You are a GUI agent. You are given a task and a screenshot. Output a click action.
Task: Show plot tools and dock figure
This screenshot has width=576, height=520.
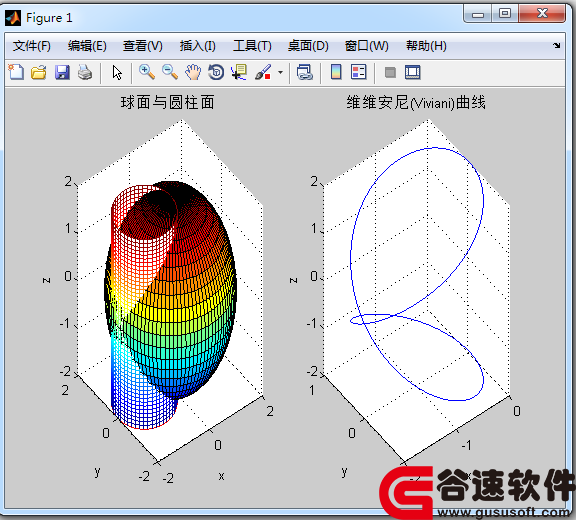(413, 72)
